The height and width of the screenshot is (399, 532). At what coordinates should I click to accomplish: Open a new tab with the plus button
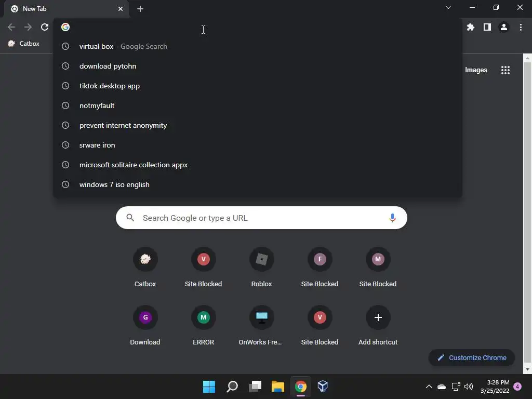(140, 9)
